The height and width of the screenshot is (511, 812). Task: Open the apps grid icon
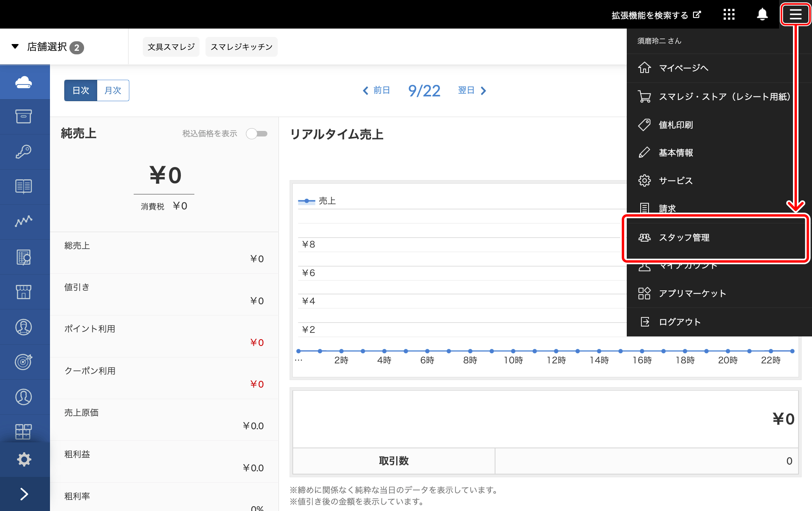729,15
